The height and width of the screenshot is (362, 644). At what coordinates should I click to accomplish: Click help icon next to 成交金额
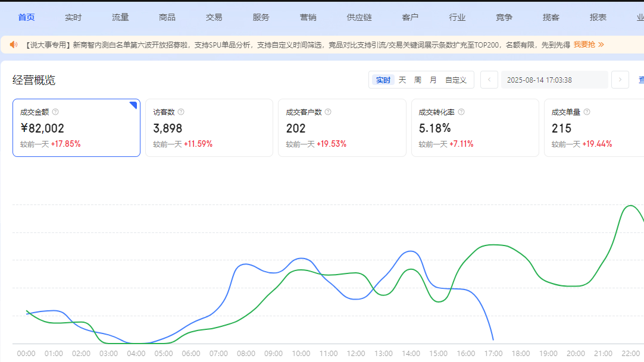click(x=55, y=112)
